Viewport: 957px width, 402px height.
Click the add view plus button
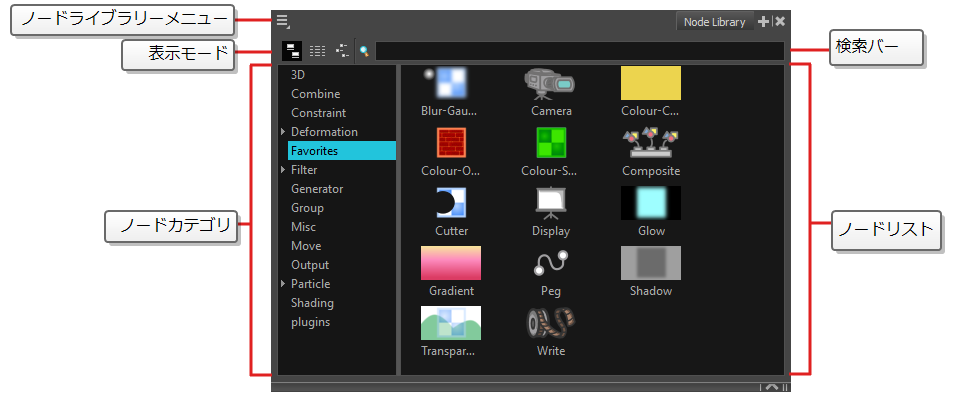point(763,21)
